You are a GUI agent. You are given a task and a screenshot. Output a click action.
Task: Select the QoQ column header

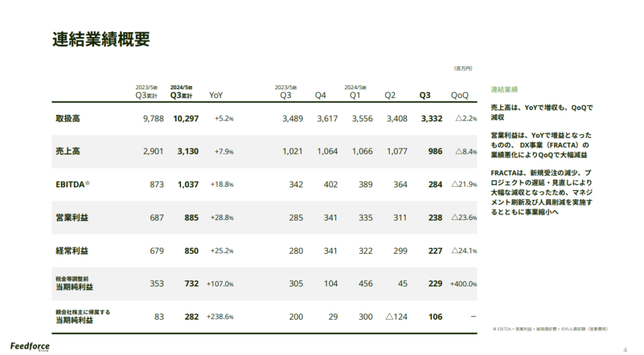pyautogui.click(x=460, y=96)
